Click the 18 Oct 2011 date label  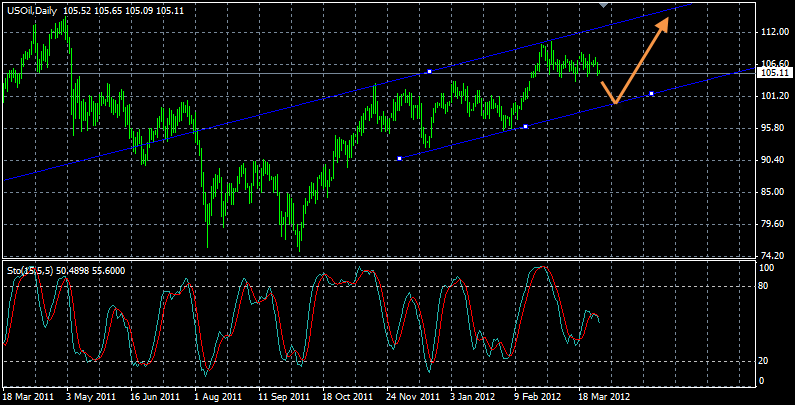(346, 396)
